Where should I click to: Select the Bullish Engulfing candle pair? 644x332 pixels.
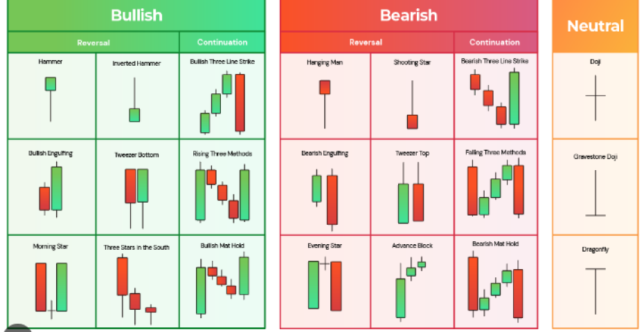coord(51,190)
